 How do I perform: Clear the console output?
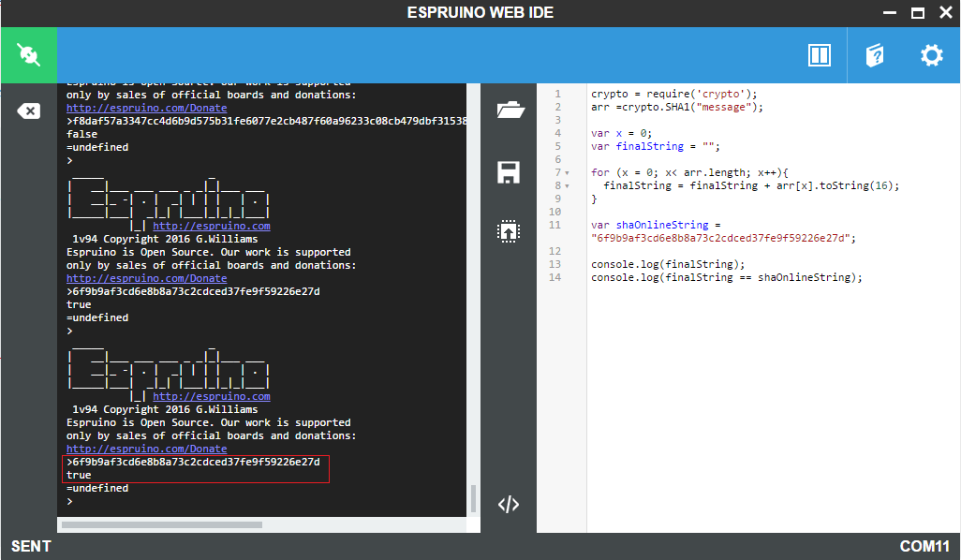coord(28,110)
